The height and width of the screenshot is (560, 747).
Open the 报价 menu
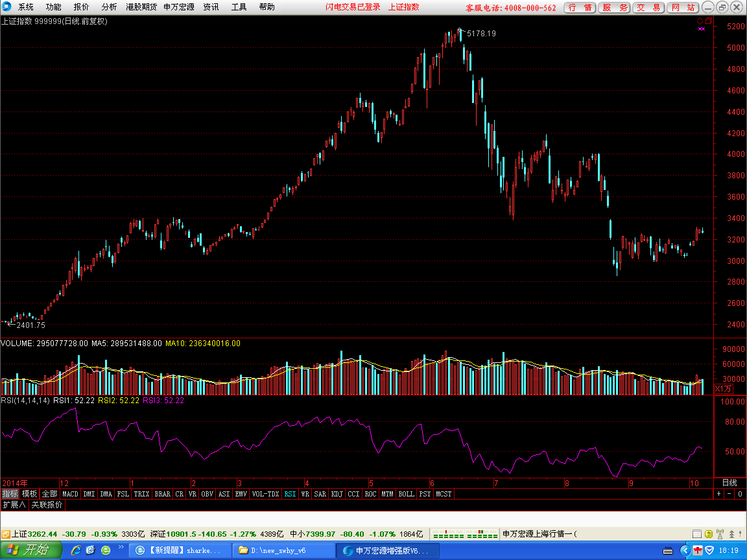pyautogui.click(x=81, y=6)
